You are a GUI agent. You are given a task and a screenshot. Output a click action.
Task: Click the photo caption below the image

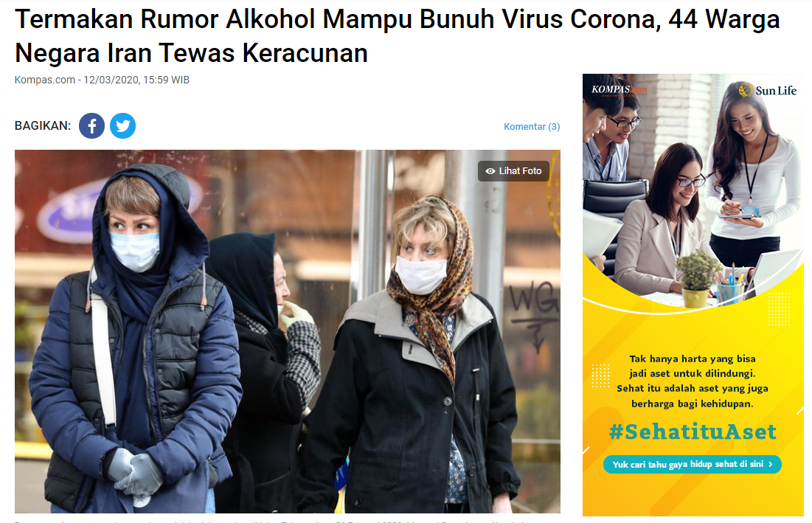point(288,520)
